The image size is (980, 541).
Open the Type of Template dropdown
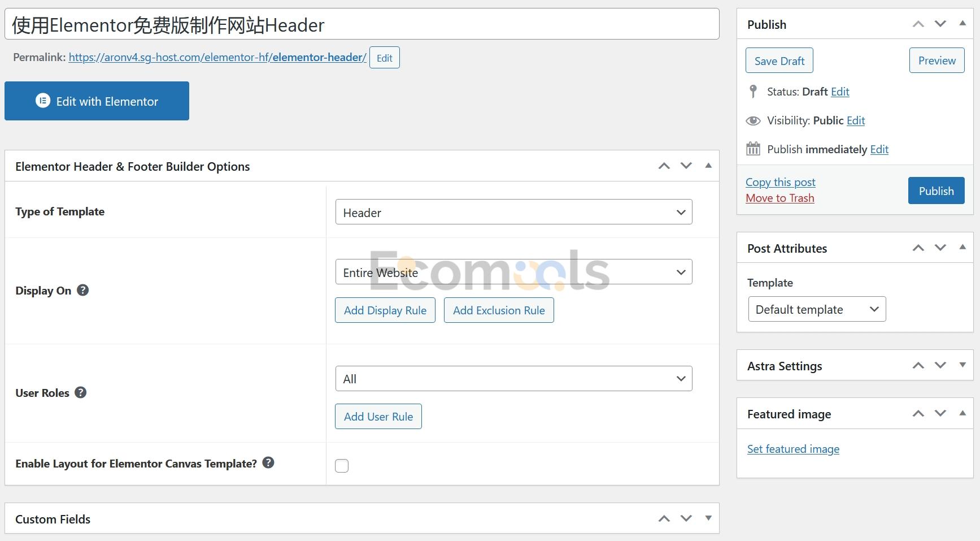coord(513,212)
